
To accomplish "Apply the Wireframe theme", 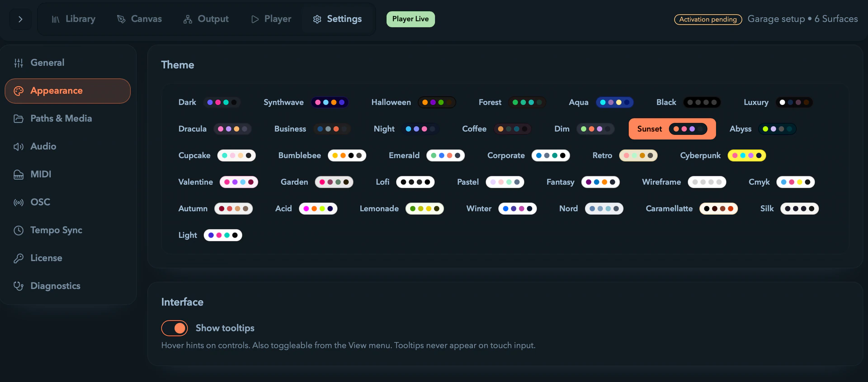I will [x=684, y=182].
